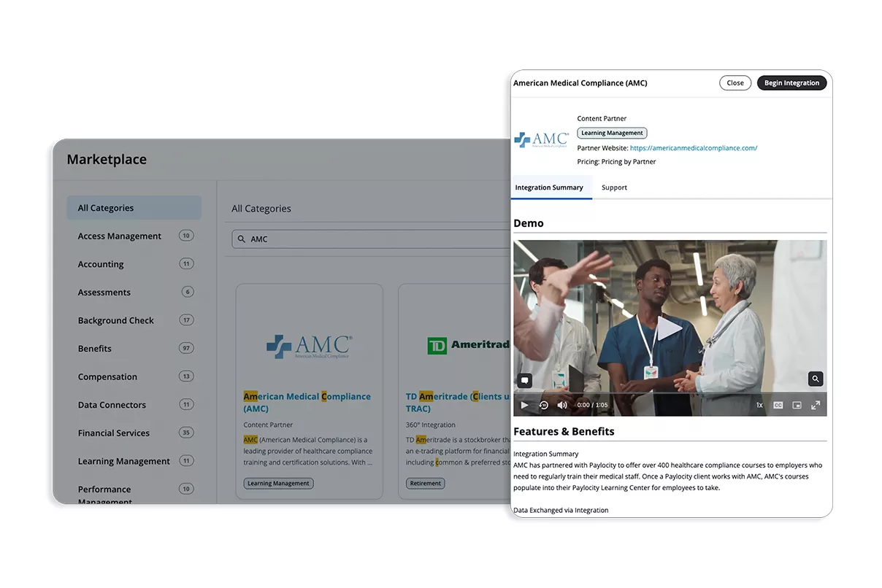This screenshot has width=882, height=588.
Task: Click the Compensation count badge 13
Action: pos(186,376)
